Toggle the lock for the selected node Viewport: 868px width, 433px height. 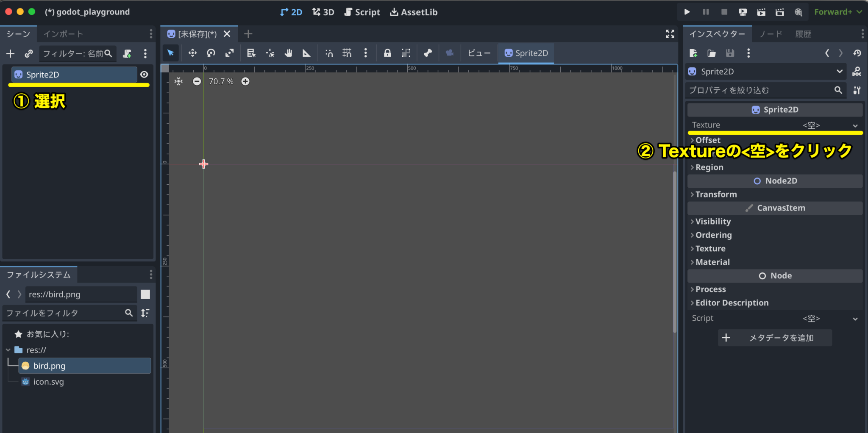pyautogui.click(x=387, y=53)
